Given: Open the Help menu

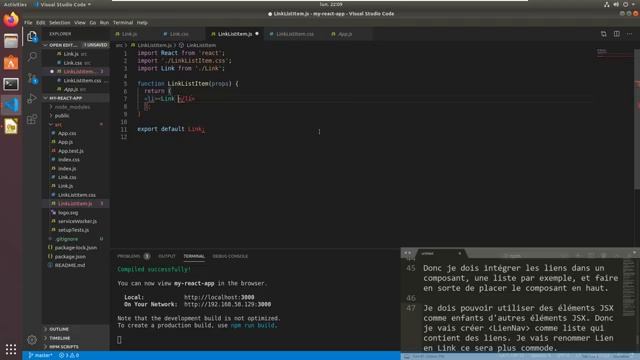Looking at the screenshot, I should [142, 22].
